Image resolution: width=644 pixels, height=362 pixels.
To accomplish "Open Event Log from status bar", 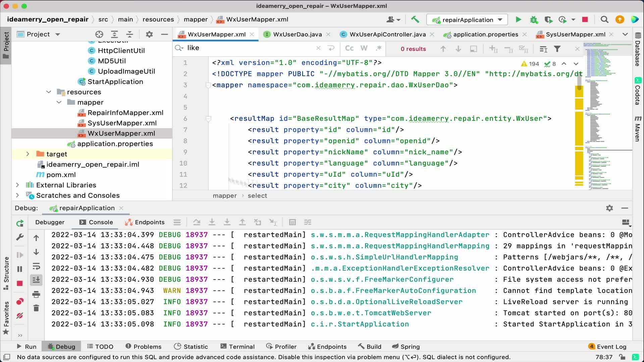I will coord(607,347).
